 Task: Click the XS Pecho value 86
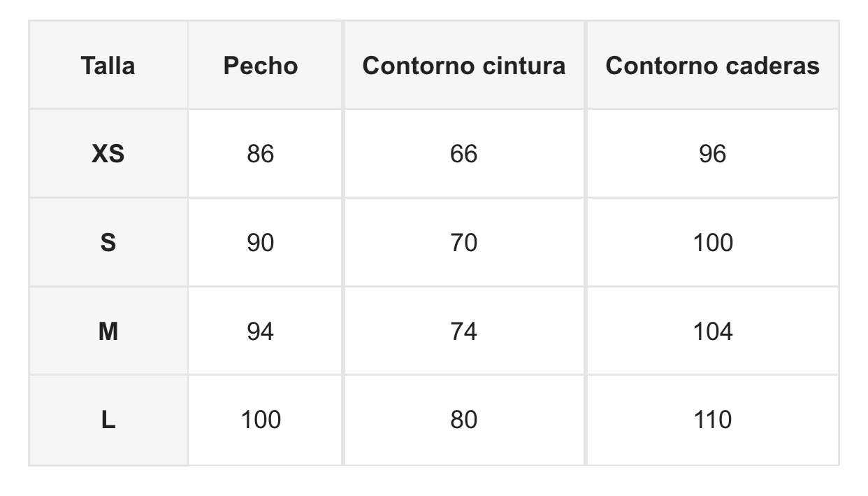(261, 154)
